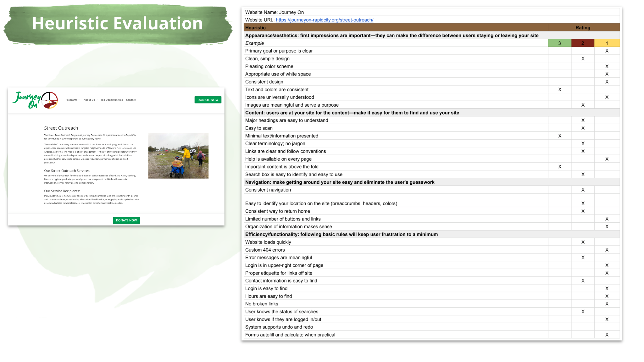This screenshot has width=644, height=362.
Task: Select the green rating 3 swatch
Action: 559,43
